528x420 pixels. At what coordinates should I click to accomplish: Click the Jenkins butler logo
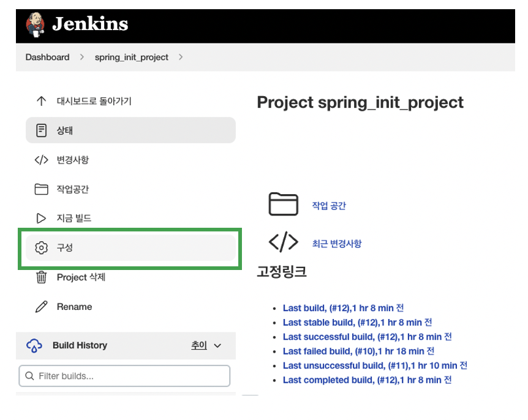(x=36, y=24)
